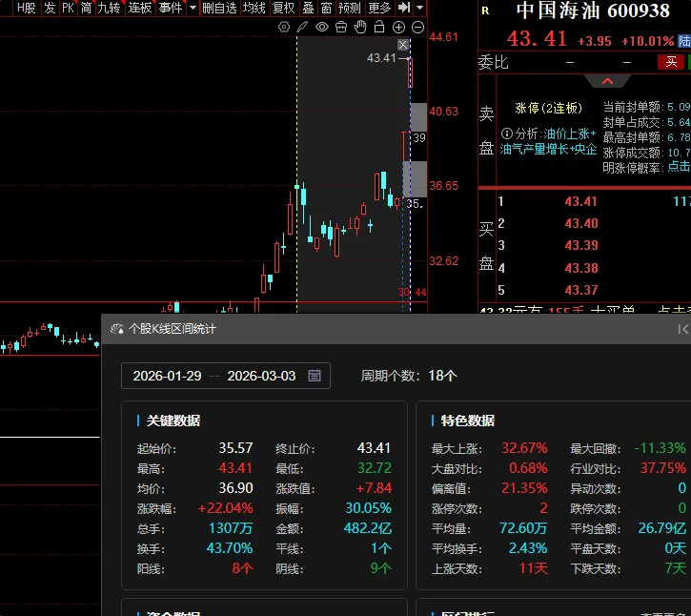The width and height of the screenshot is (691, 616).
Task: Click end date 2026-03-03 field
Action: (x=261, y=376)
